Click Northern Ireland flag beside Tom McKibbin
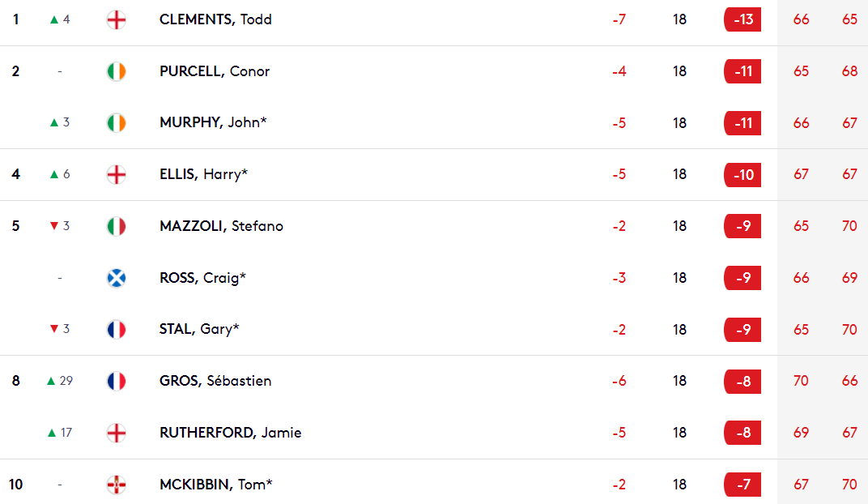Viewport: 868px width, 504px height. click(117, 485)
